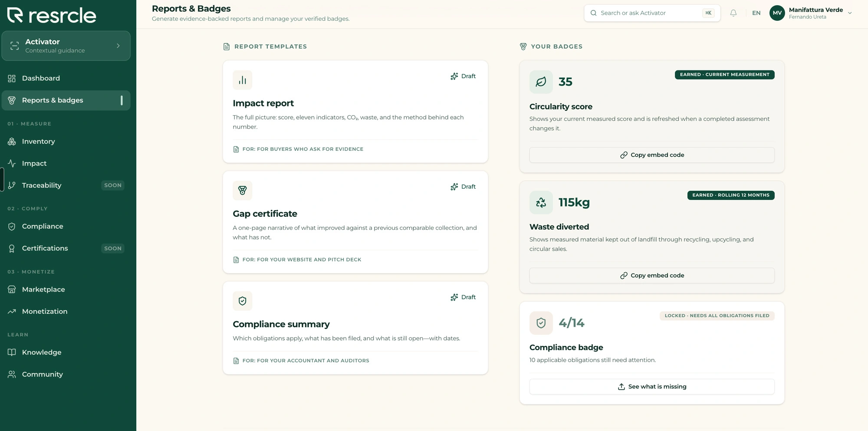The image size is (868, 431).
Task: Click the Gap certificate badge icon
Action: pos(242,190)
